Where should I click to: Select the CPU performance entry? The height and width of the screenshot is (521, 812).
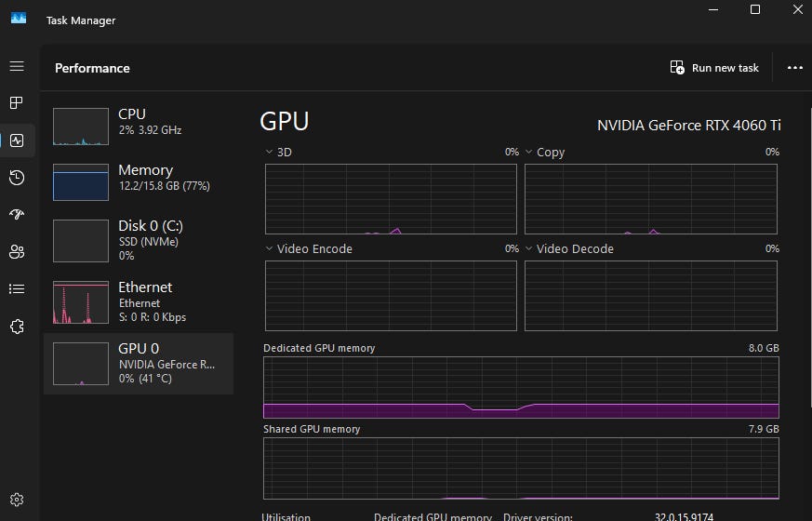pos(139,126)
